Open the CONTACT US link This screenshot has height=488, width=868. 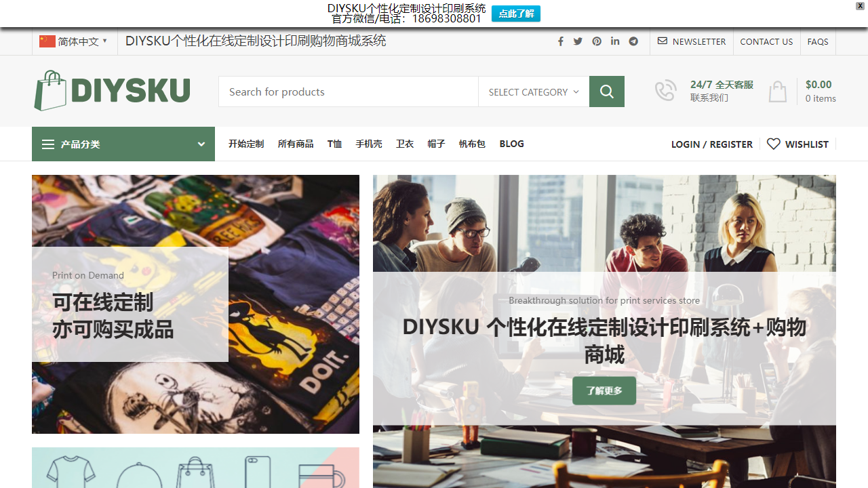[766, 41]
